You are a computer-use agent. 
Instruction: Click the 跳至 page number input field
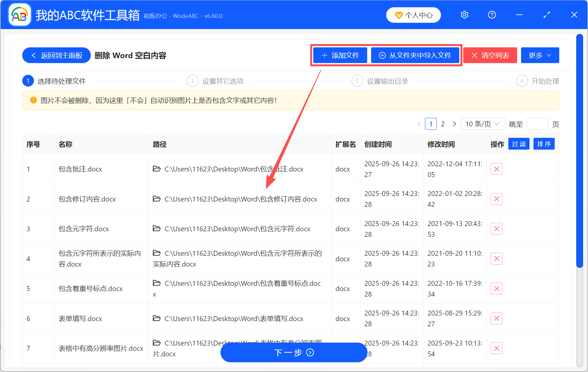[537, 124]
